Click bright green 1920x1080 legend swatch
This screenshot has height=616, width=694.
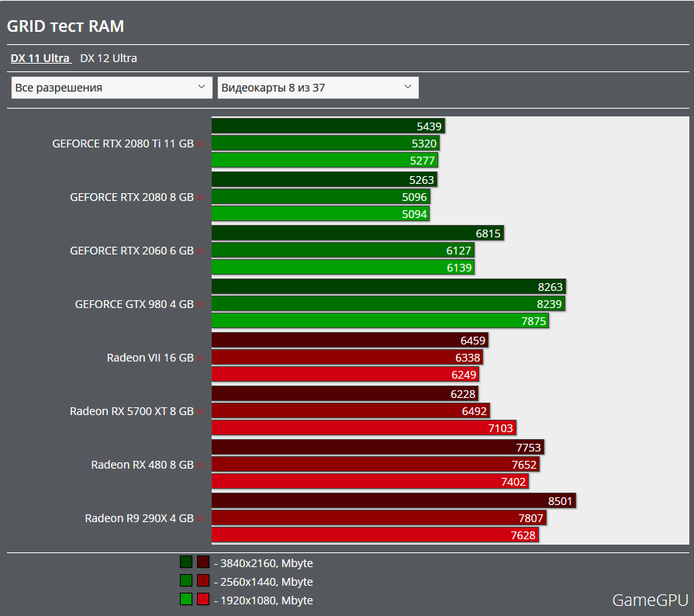186,599
